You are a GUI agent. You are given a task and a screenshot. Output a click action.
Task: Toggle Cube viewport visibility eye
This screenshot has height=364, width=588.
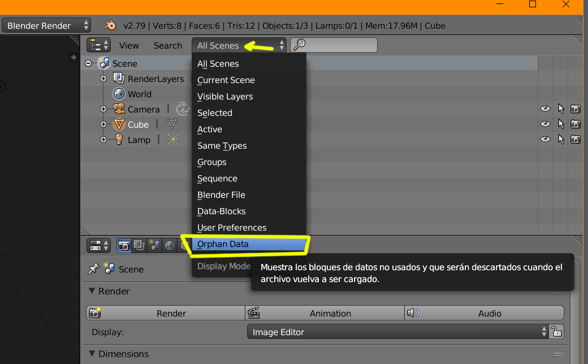coord(545,124)
